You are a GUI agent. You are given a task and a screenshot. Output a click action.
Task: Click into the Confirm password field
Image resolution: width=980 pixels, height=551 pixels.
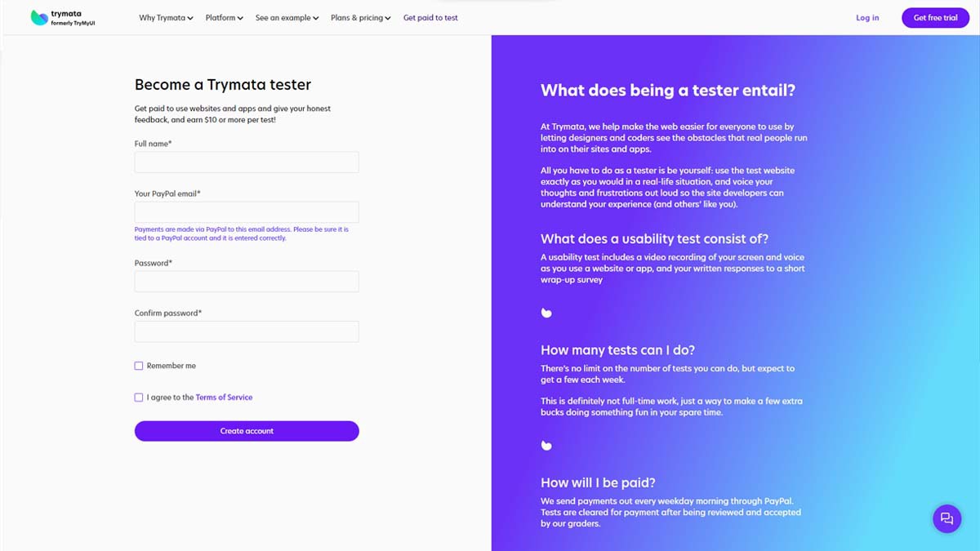[247, 331]
